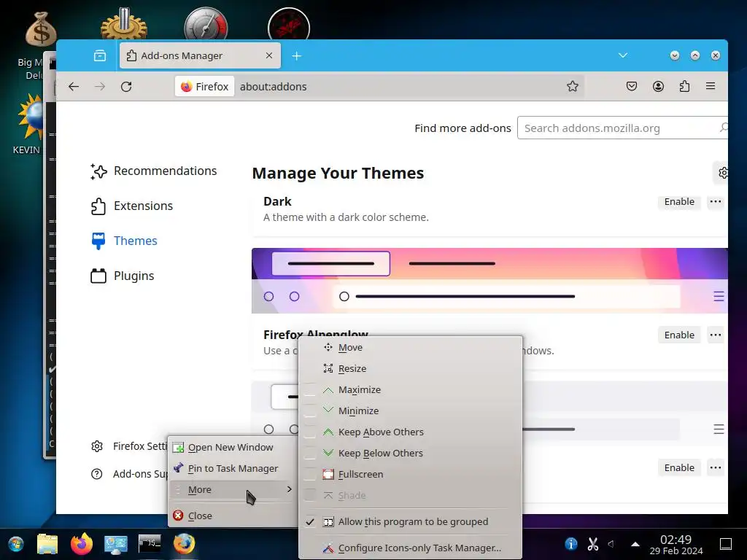Toggle Minimize in the More submenu
The width and height of the screenshot is (747, 560).
tap(410, 411)
